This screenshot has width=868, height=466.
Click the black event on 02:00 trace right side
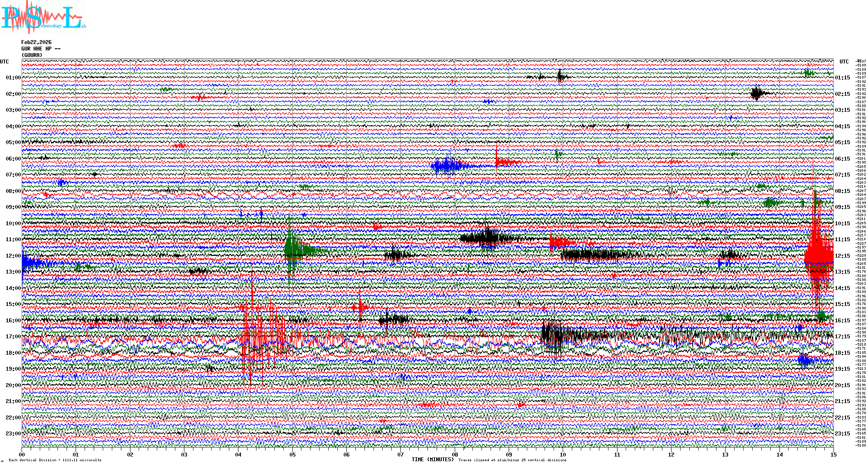[x=757, y=93]
